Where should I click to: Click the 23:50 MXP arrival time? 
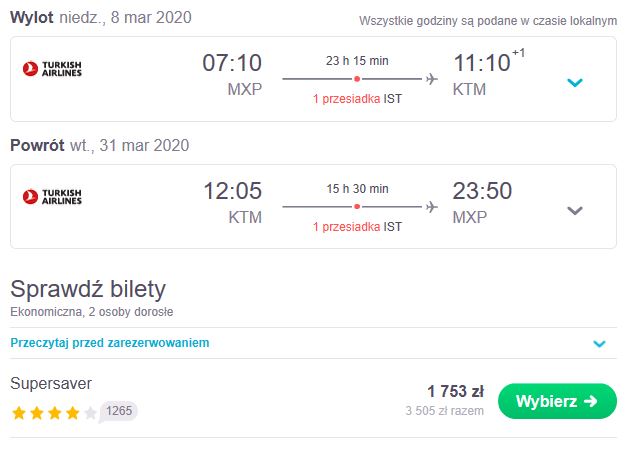482,202
